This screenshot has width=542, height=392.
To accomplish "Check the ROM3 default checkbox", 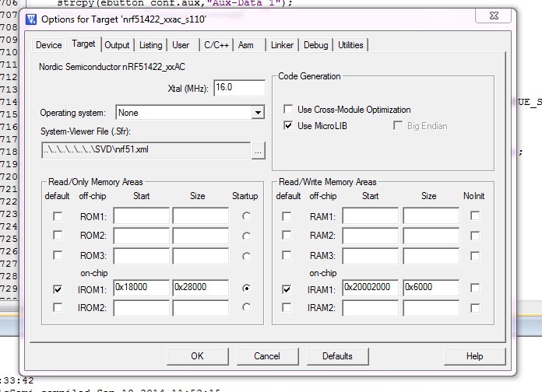I will pos(58,255).
